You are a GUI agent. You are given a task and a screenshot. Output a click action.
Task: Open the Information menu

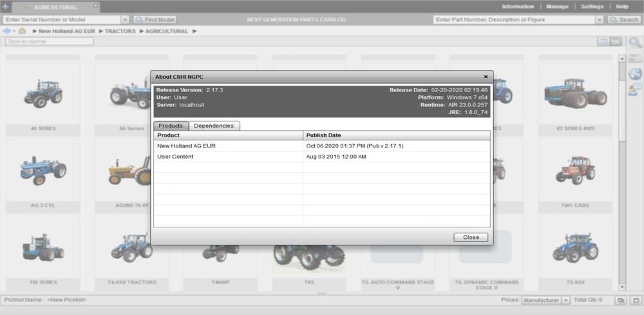pyautogui.click(x=518, y=6)
